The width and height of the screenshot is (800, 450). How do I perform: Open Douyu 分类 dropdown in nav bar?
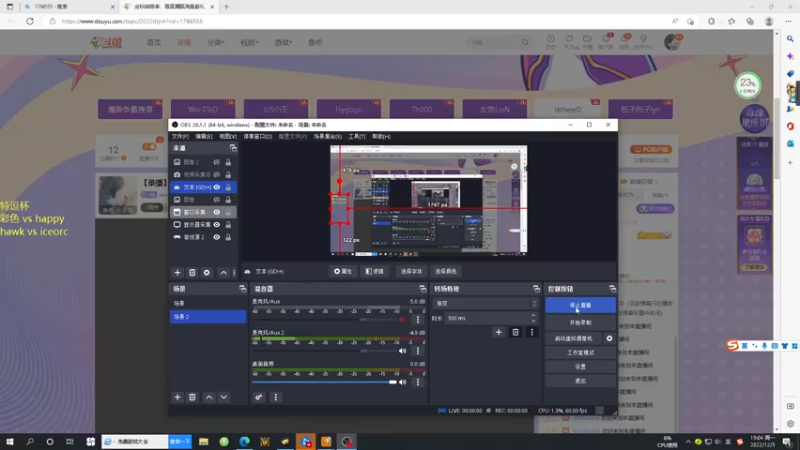click(x=215, y=42)
